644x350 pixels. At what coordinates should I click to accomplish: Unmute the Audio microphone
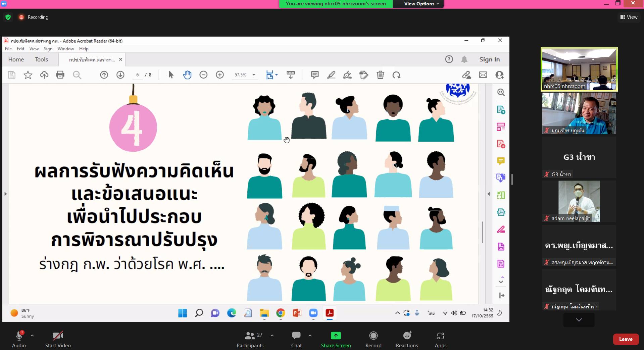tap(19, 336)
